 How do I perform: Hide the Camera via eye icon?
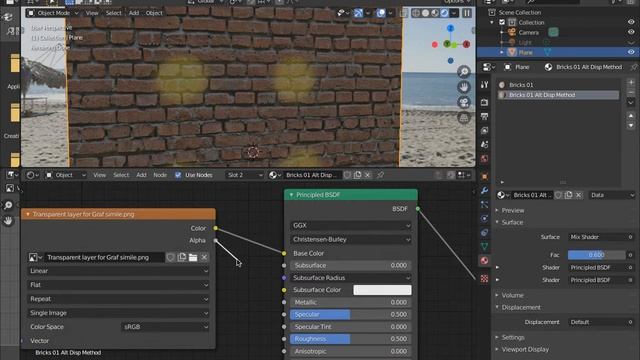tap(631, 32)
